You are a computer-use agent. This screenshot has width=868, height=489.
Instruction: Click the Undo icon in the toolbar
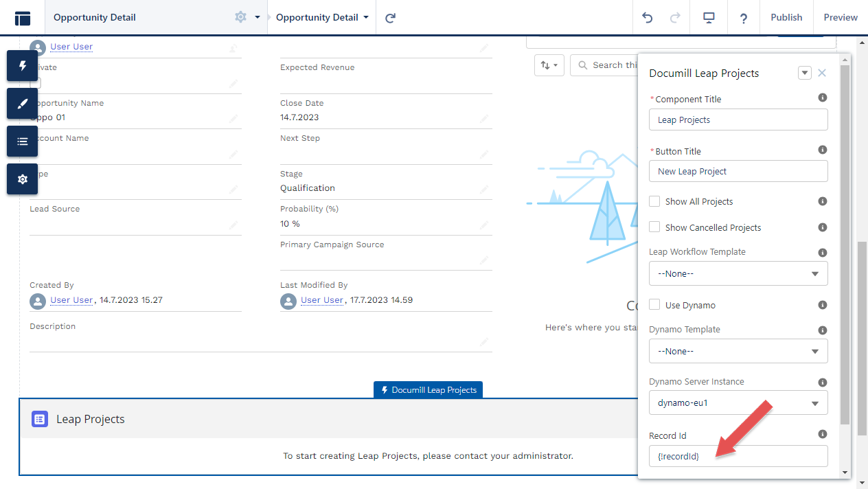[x=646, y=18]
